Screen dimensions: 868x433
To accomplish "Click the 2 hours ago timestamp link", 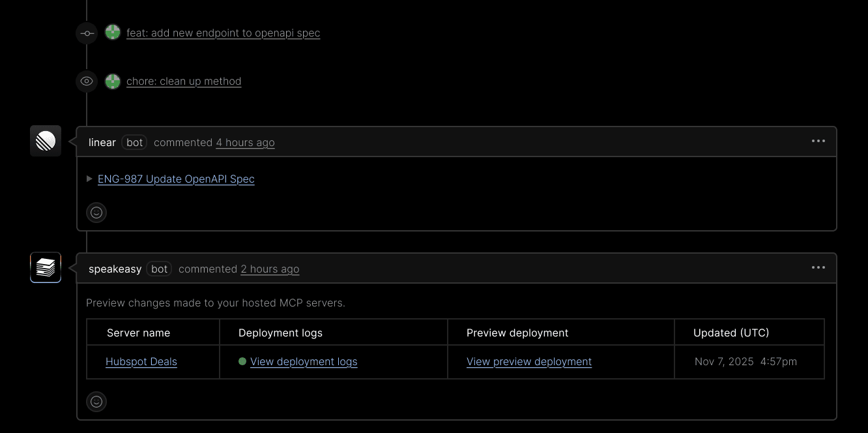I will (269, 269).
